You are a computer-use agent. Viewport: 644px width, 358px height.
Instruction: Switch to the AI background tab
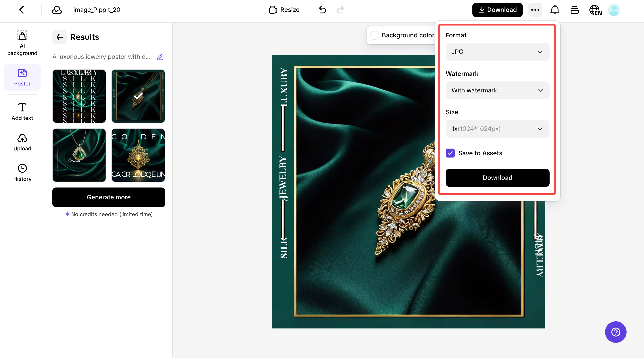tap(22, 43)
